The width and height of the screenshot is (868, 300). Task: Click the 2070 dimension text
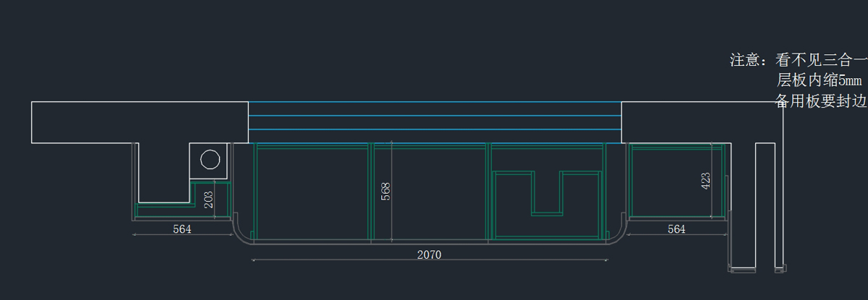click(429, 254)
